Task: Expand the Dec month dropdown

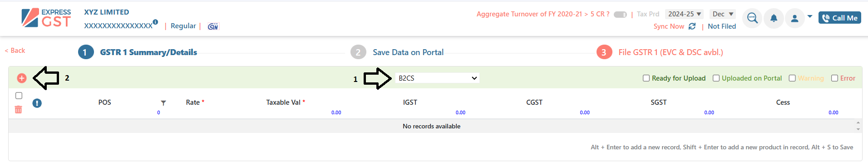Action: (722, 14)
